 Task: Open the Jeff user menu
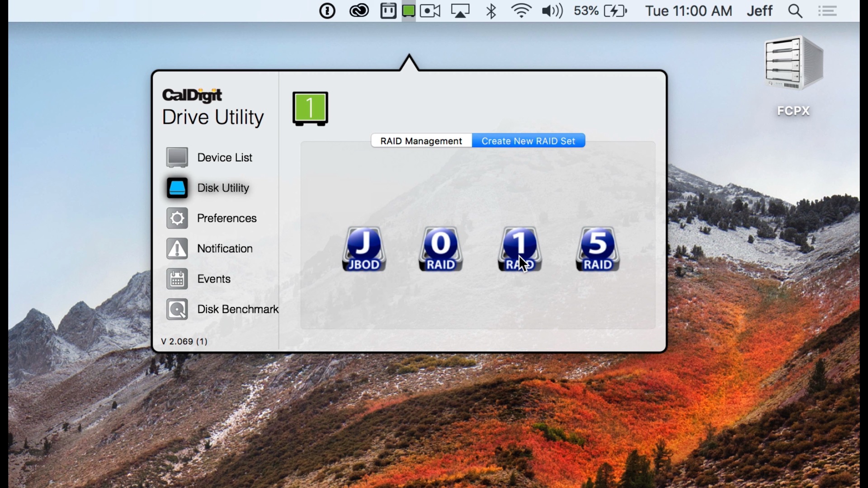coord(759,11)
